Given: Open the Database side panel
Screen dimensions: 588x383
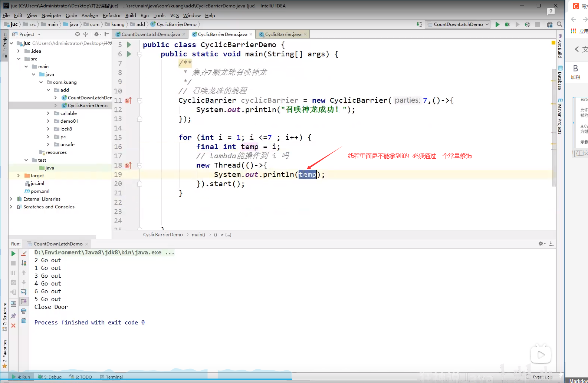Looking at the screenshot, I should point(560,78).
